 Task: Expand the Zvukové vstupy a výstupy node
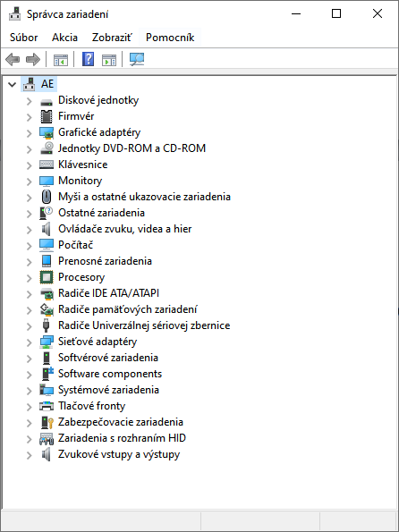point(30,455)
